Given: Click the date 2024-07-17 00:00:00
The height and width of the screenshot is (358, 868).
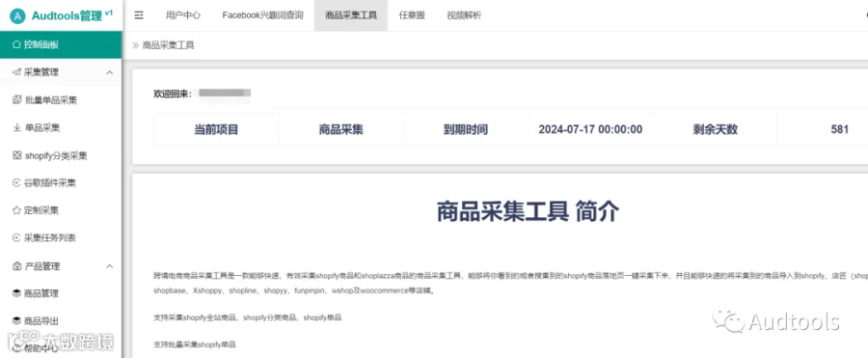Looking at the screenshot, I should (590, 130).
